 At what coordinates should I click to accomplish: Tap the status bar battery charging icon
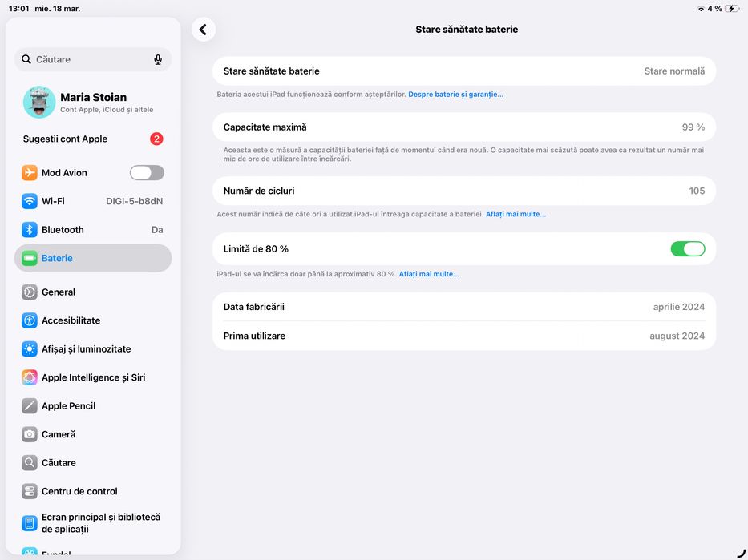click(x=732, y=9)
